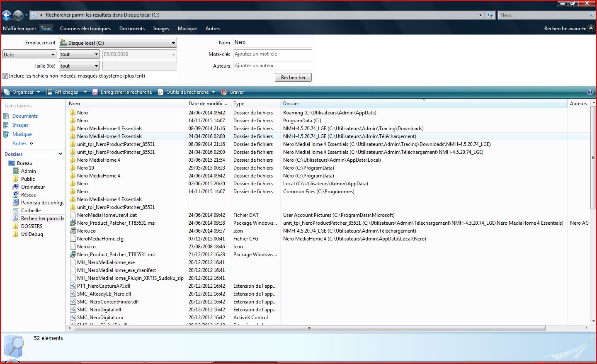Go back with the Back arrow button
597x364 pixels.
6,15
